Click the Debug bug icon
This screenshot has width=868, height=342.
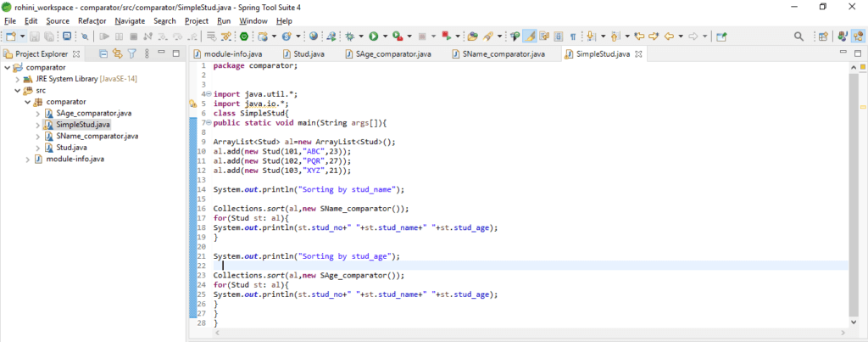coord(349,36)
